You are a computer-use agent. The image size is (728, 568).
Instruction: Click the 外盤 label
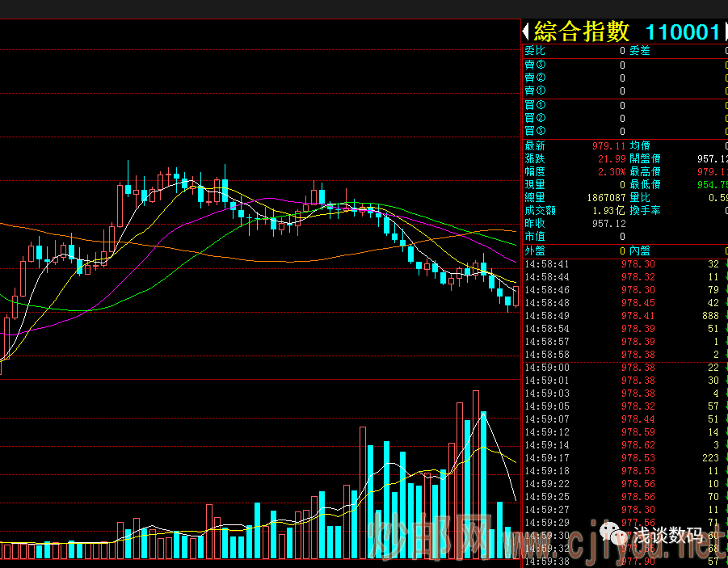[x=535, y=250]
